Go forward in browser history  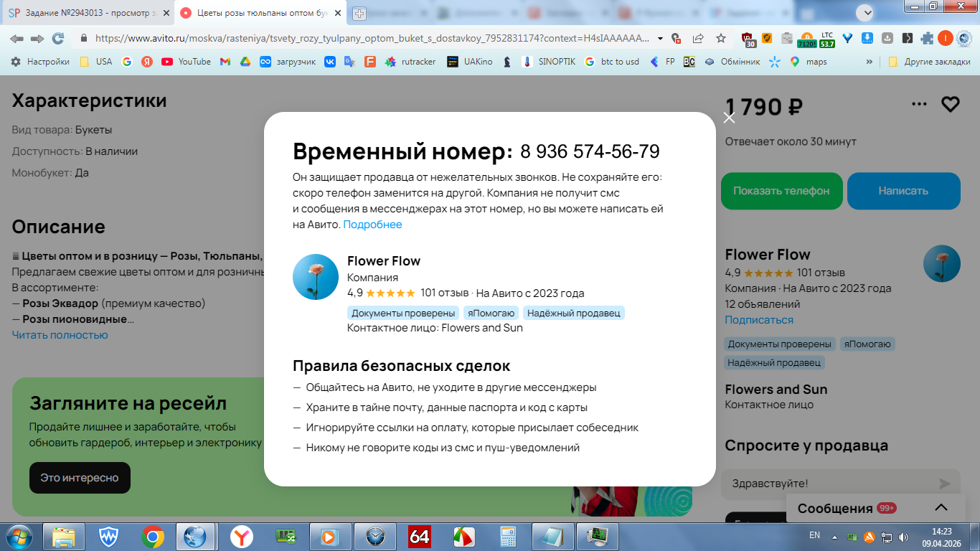point(37,38)
